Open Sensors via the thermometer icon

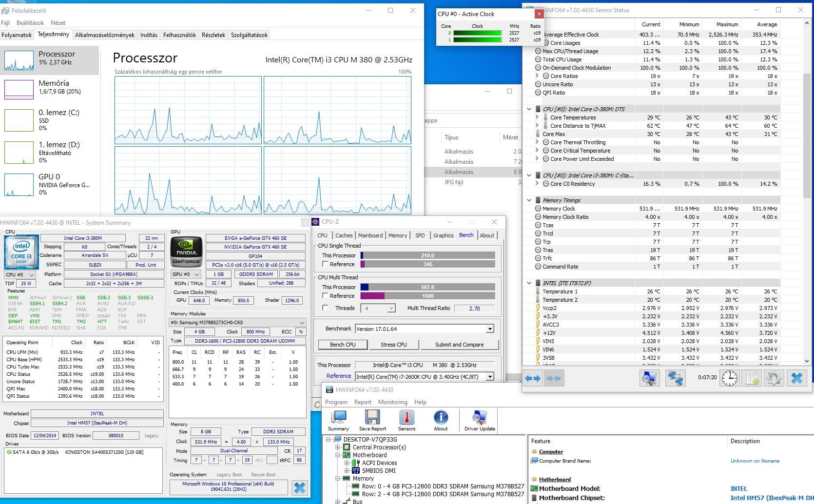tap(407, 420)
